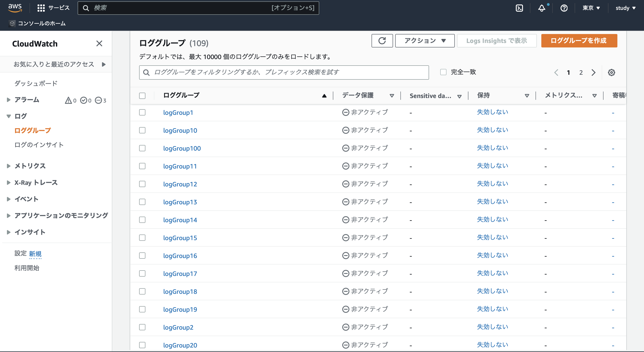The height and width of the screenshot is (352, 644).
Task: Close the CloudWatch sidebar with the X icon
Action: (99, 43)
